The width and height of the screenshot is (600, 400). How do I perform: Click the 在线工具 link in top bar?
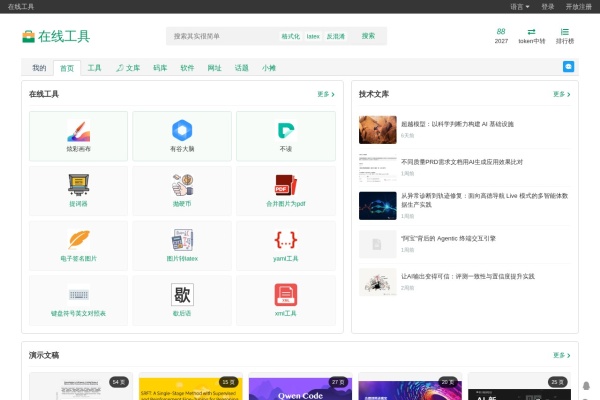[x=21, y=7]
